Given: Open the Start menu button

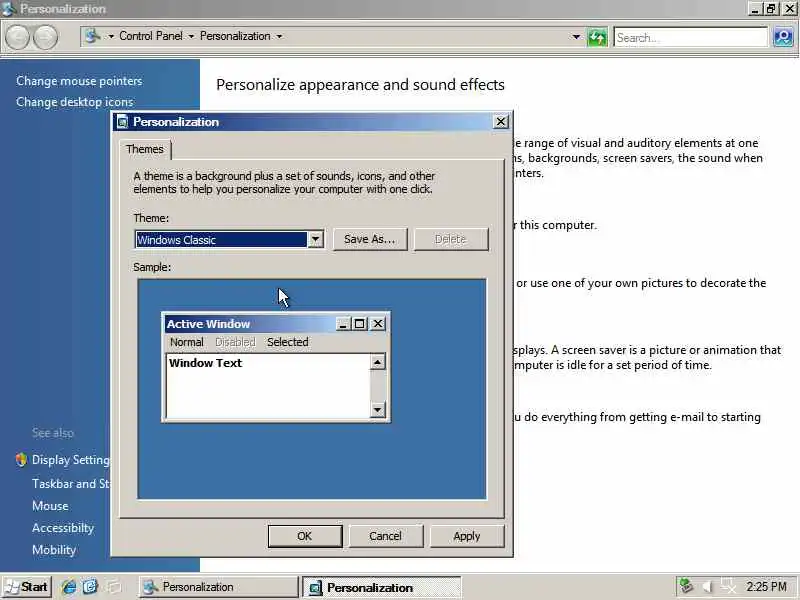Looking at the screenshot, I should coord(27,587).
